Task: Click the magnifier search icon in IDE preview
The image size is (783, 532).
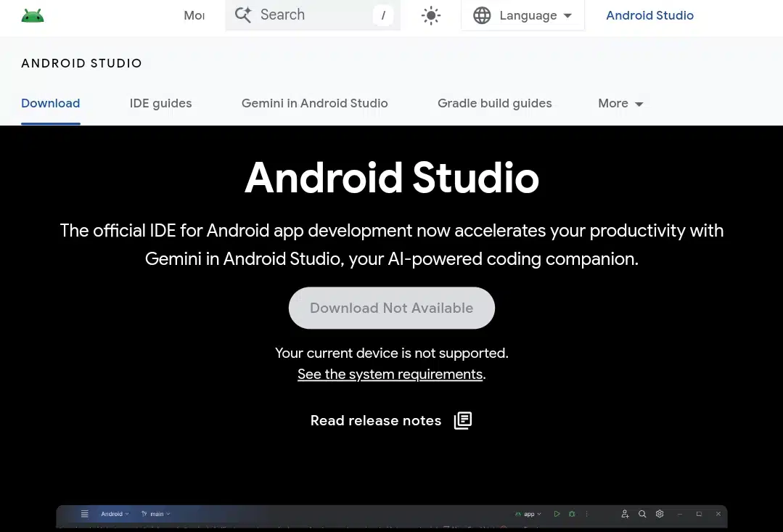Action: [x=642, y=514]
